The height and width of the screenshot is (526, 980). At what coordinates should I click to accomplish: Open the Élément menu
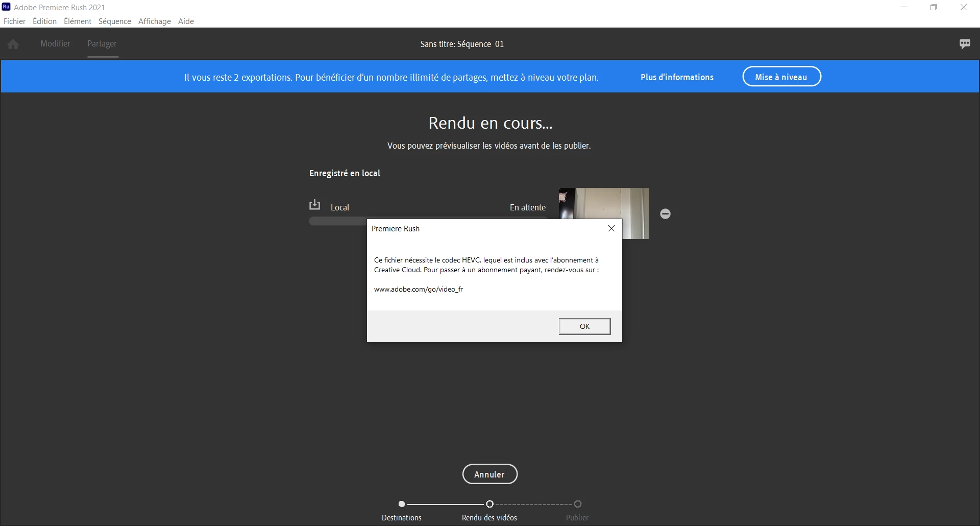click(x=78, y=21)
